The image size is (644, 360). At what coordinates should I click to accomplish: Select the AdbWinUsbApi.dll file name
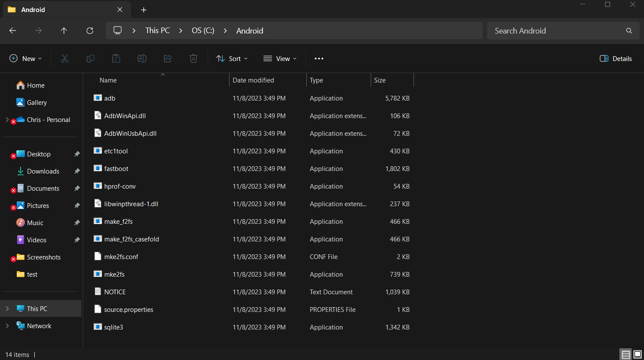pyautogui.click(x=130, y=133)
